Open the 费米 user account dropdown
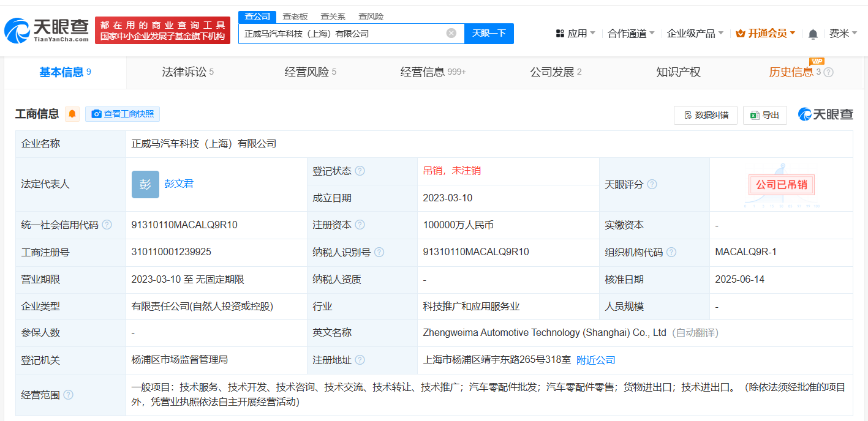868x421 pixels. click(843, 33)
